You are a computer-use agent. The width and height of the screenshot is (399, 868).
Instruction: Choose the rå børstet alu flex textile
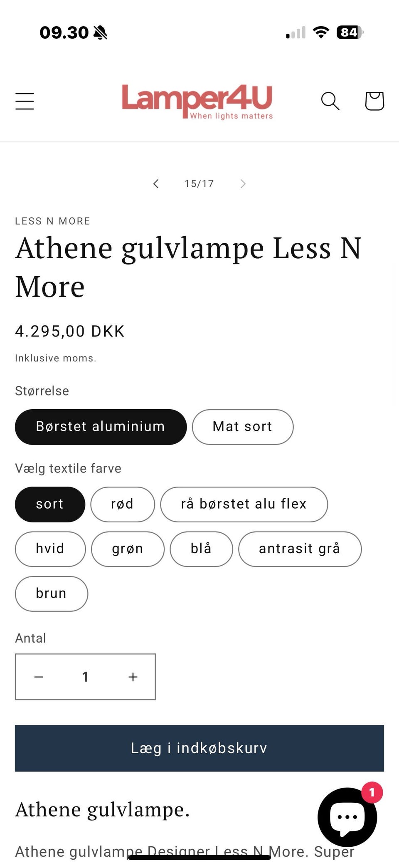pyautogui.click(x=244, y=504)
